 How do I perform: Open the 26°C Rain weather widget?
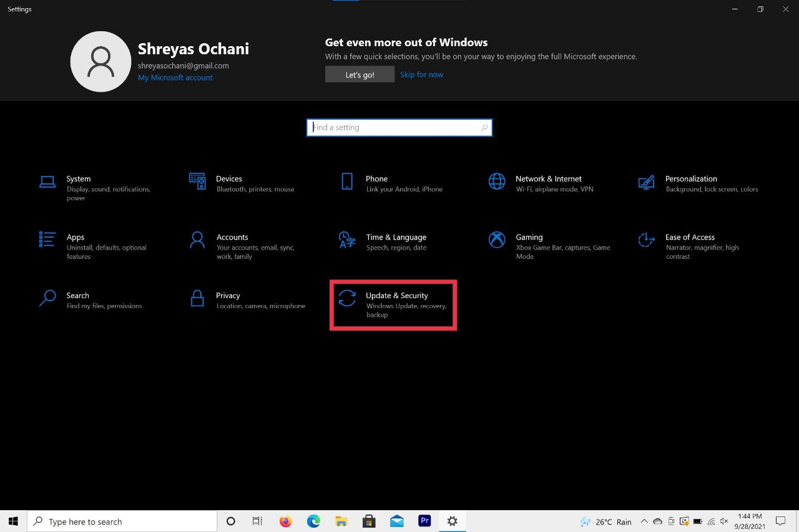(x=605, y=521)
